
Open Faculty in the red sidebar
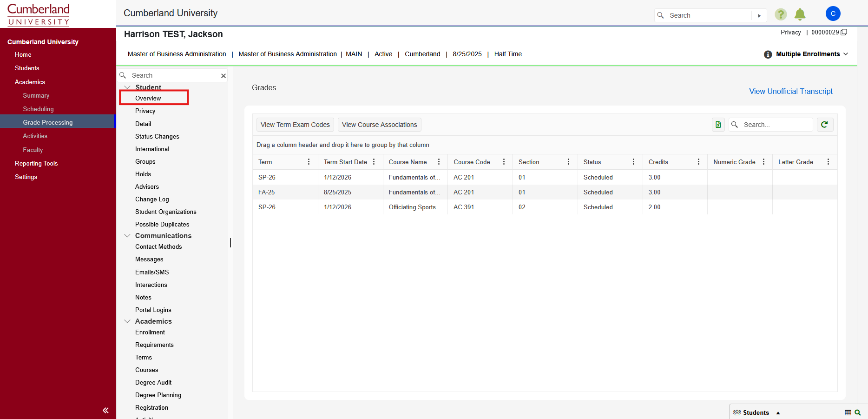(33, 150)
